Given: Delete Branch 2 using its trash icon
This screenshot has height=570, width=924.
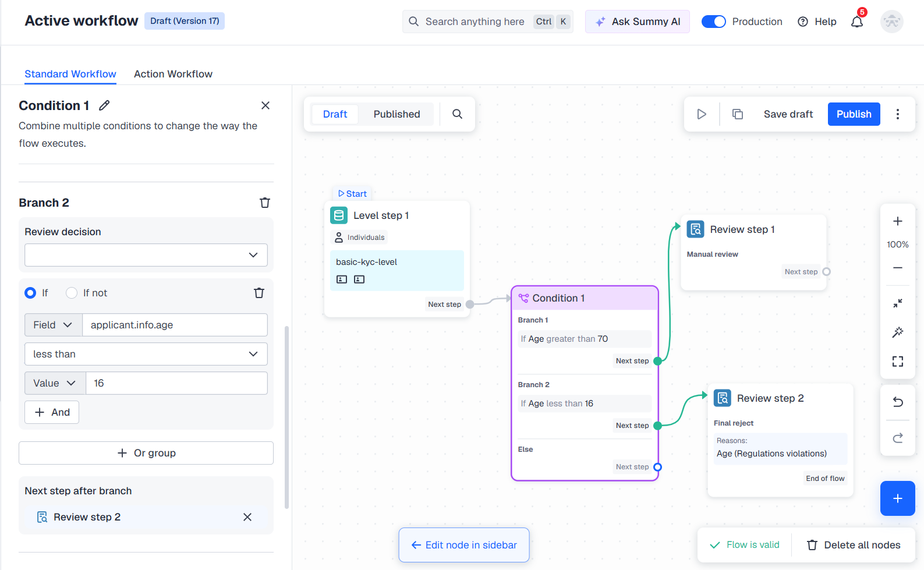Looking at the screenshot, I should pos(265,203).
